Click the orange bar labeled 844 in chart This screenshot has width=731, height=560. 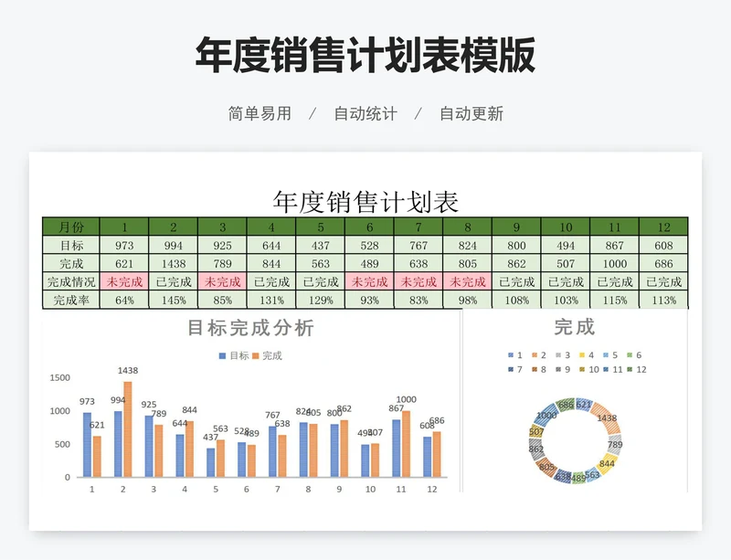click(190, 449)
